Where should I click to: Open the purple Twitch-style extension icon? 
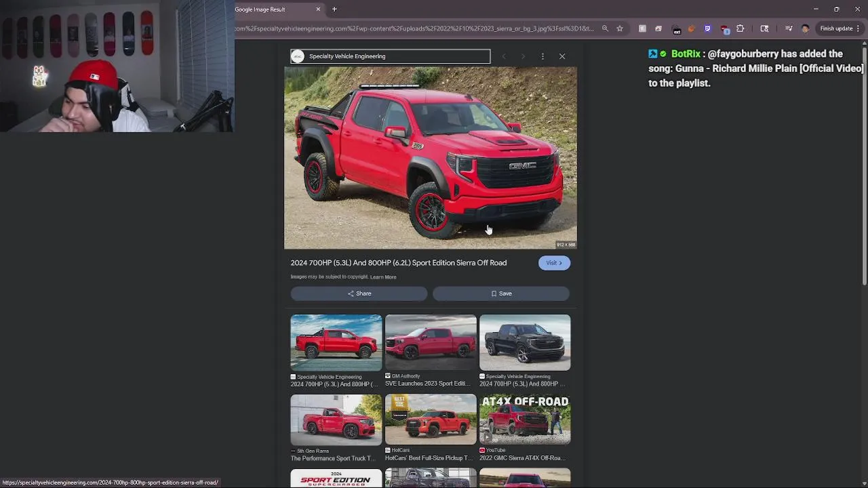pyautogui.click(x=707, y=28)
